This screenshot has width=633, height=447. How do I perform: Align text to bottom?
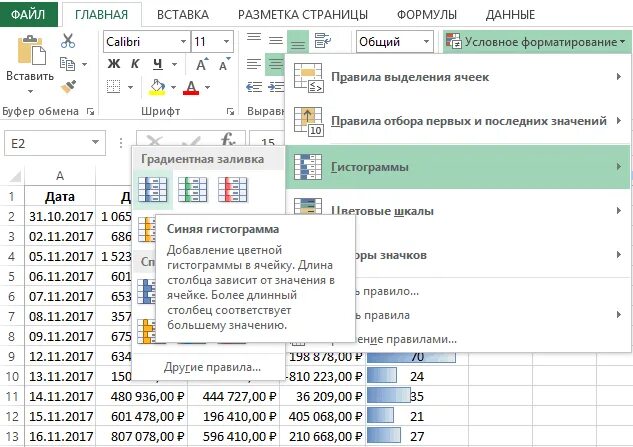[298, 43]
